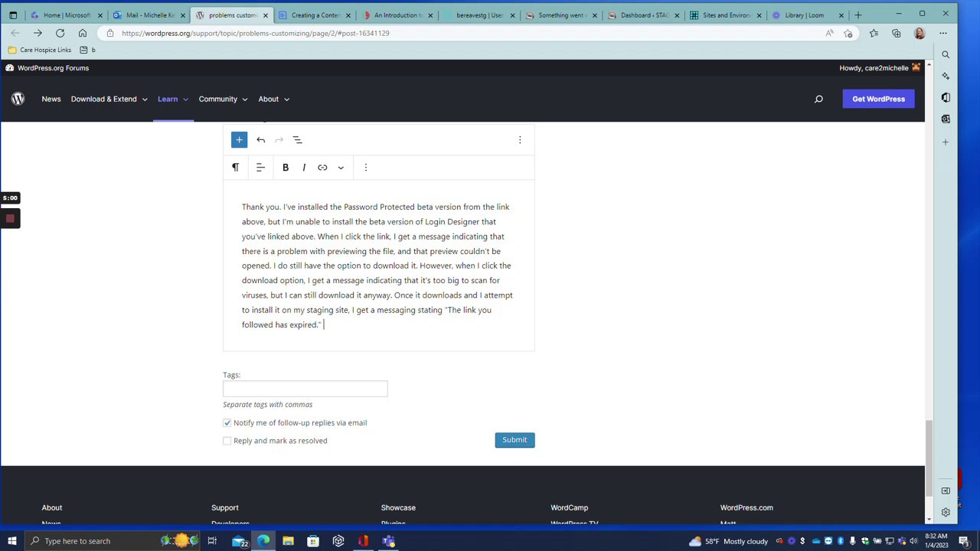
Task: Click the browser address bar URL
Action: click(x=256, y=33)
